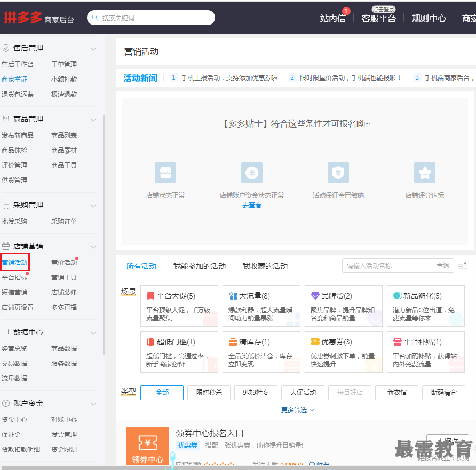Click the 活动保证金已缴纳 shield icon
This screenshot has height=470, width=476.
338,173
